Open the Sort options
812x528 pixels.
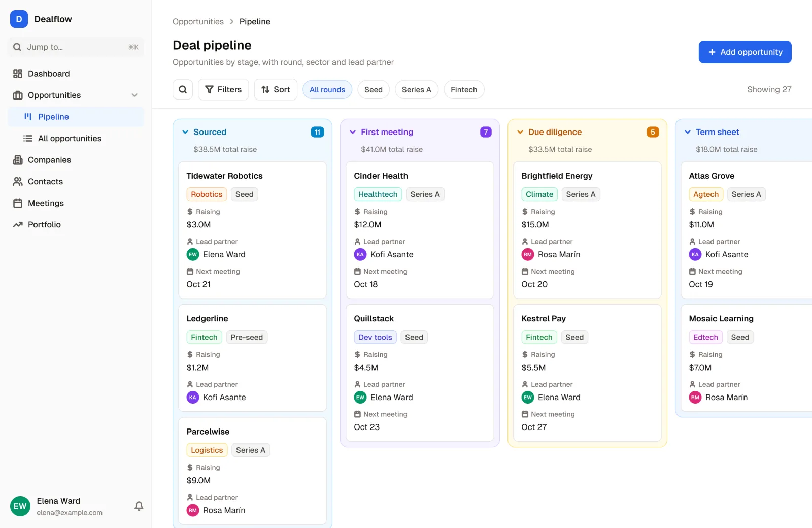point(276,90)
